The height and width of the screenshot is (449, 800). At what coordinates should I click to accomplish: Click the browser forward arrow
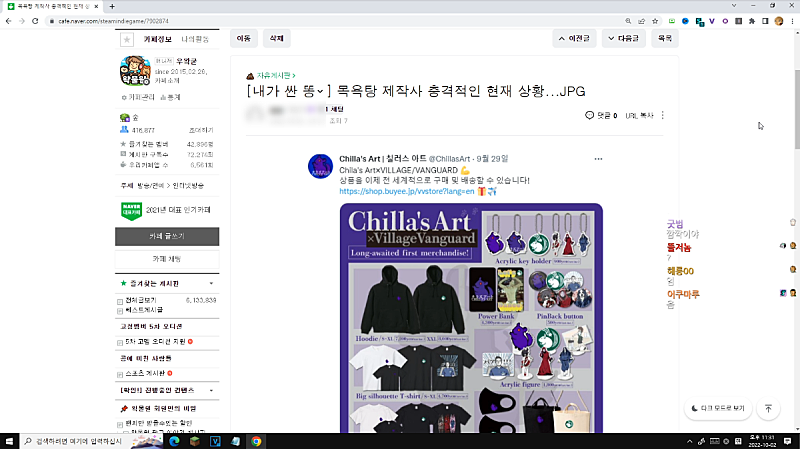click(x=22, y=21)
